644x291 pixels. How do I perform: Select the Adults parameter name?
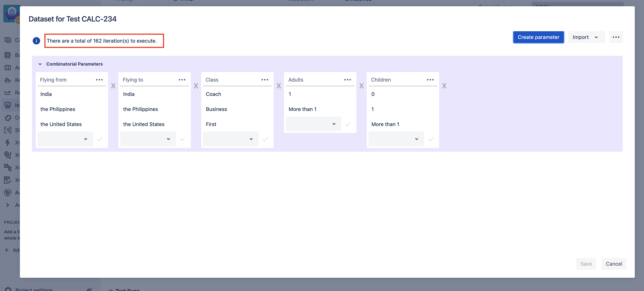(x=296, y=80)
